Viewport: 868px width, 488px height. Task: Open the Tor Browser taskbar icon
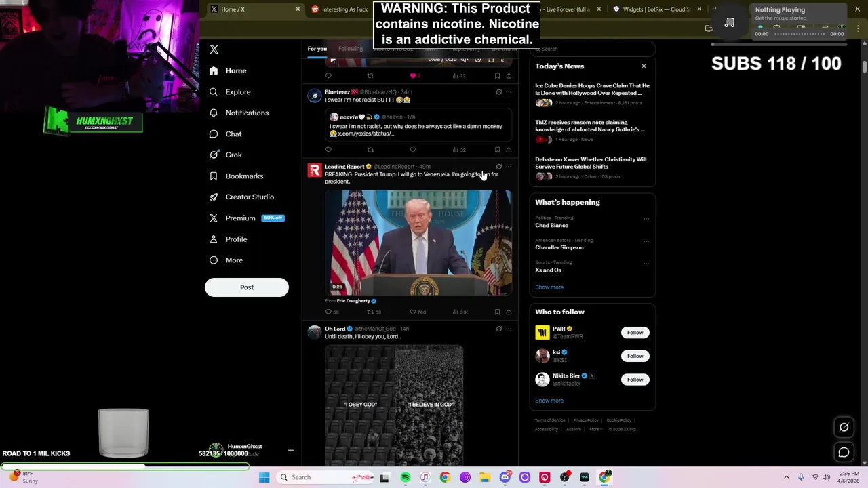click(x=465, y=477)
